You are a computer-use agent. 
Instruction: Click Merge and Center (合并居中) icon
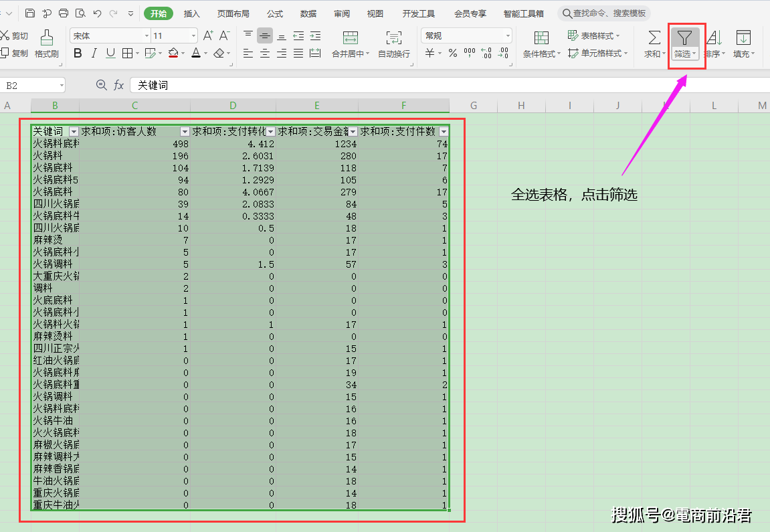(350, 37)
